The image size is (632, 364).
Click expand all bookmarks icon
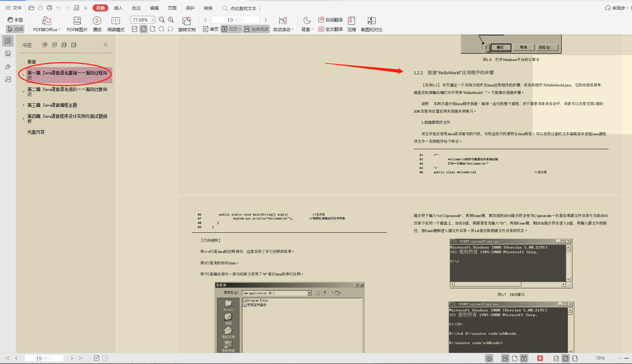[x=45, y=45]
